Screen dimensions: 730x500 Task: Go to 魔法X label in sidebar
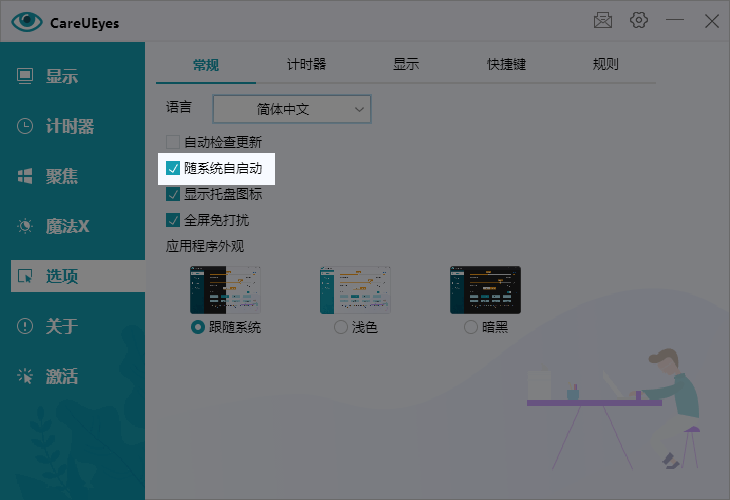coord(68,227)
